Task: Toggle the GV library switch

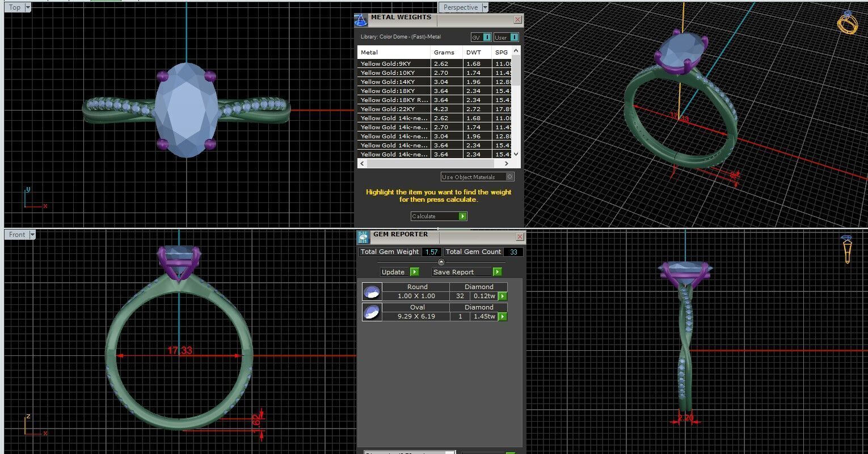Action: coord(481,37)
